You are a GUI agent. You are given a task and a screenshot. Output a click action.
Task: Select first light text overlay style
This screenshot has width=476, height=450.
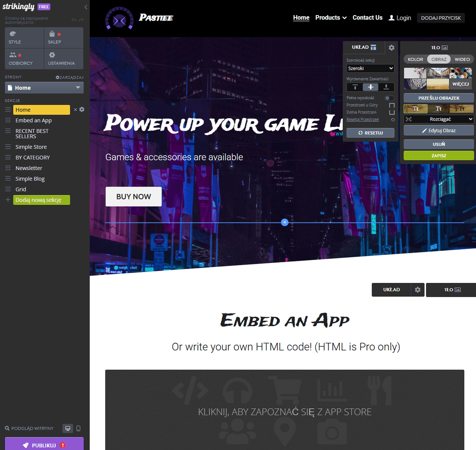(x=415, y=109)
